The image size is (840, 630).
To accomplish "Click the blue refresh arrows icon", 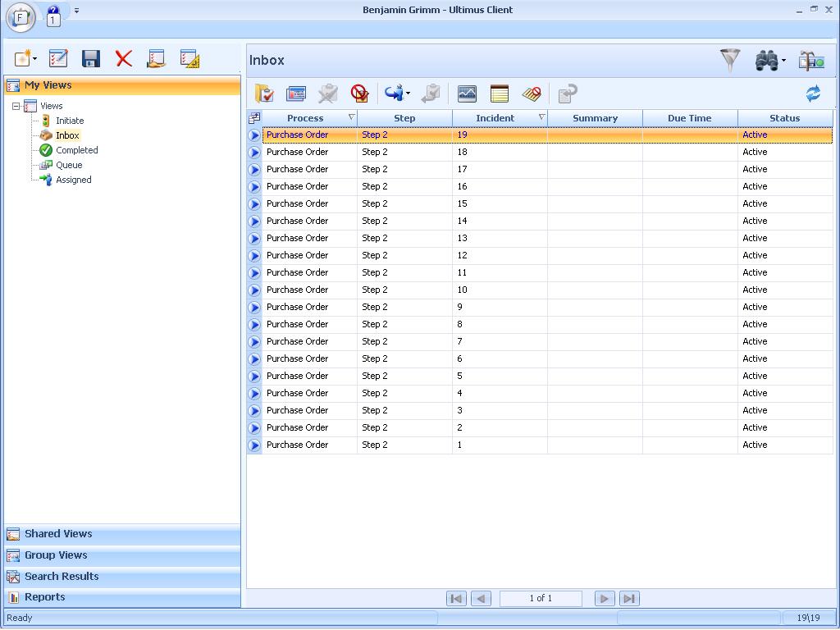I will (x=813, y=94).
